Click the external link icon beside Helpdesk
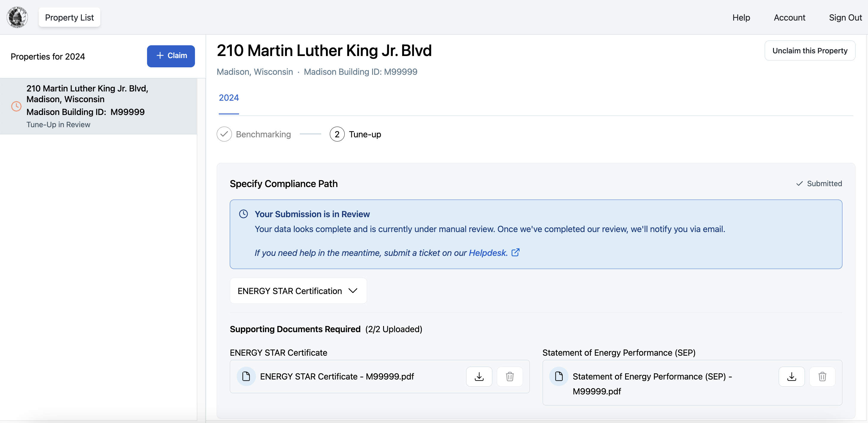868x423 pixels. [515, 253]
